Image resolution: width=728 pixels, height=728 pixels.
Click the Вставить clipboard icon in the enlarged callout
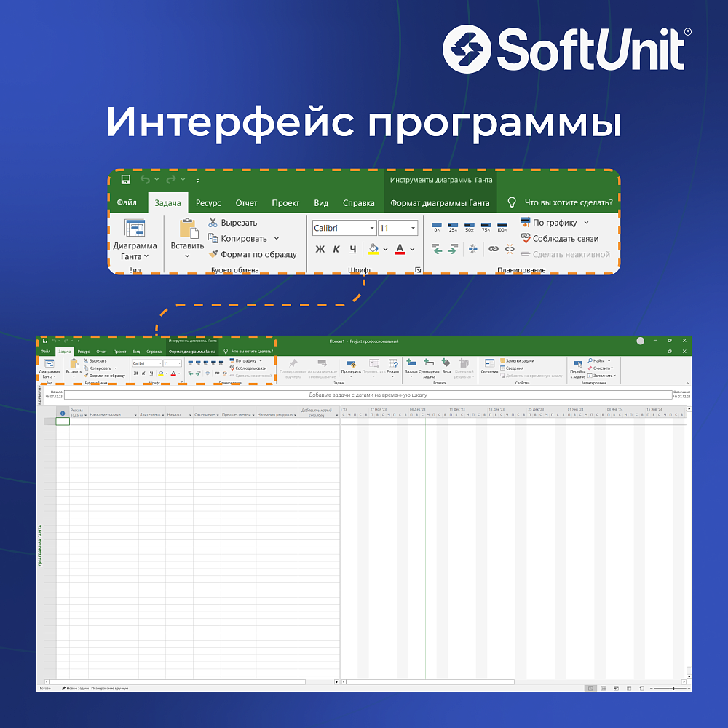(188, 229)
